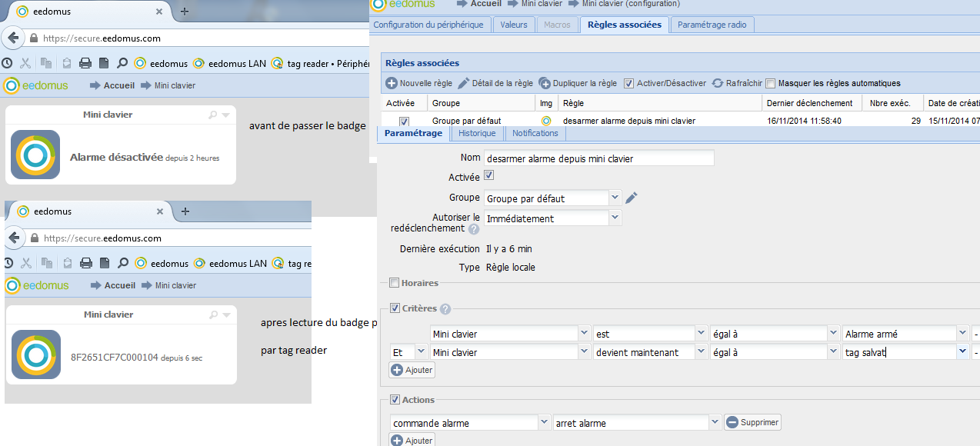Image resolution: width=980 pixels, height=446 pixels.
Task: Open the Immédiatement redéclenchement dropdown
Action: click(614, 218)
